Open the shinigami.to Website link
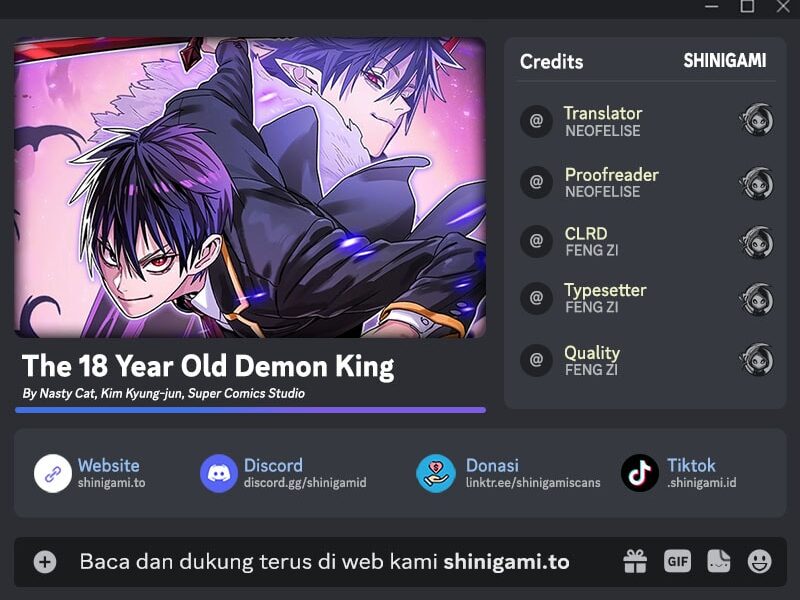 click(x=111, y=483)
